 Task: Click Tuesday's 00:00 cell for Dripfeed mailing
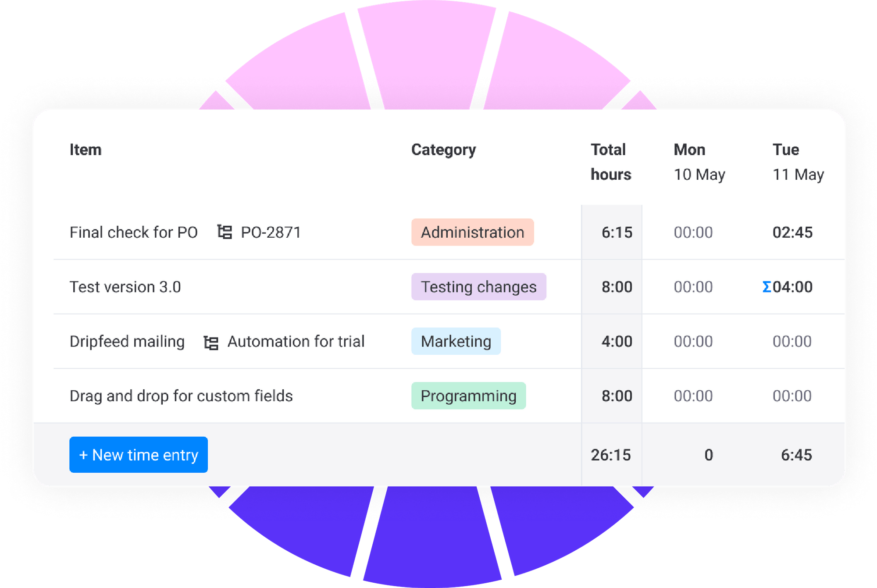pyautogui.click(x=793, y=342)
